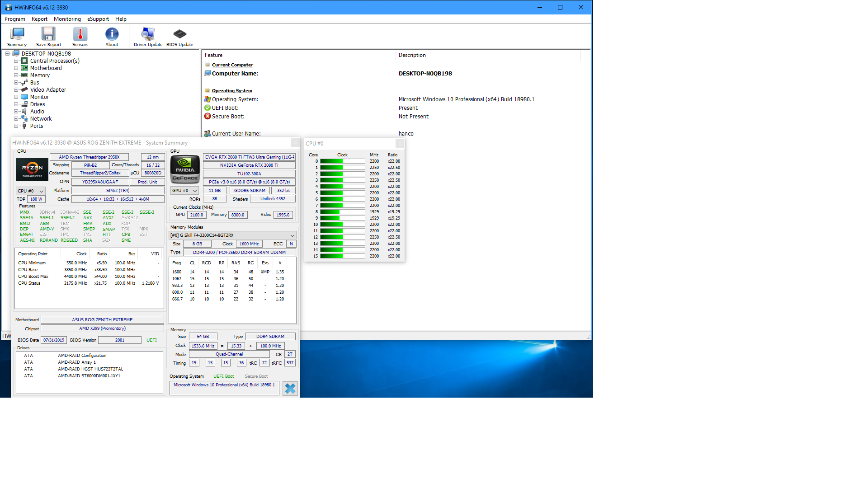Launch the Driver Update tool
Image resolution: width=868 pixels, height=488 pixels.
[148, 37]
